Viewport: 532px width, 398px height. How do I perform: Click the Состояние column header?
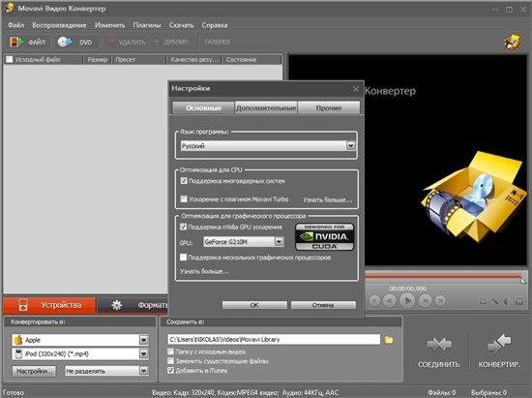coord(251,60)
